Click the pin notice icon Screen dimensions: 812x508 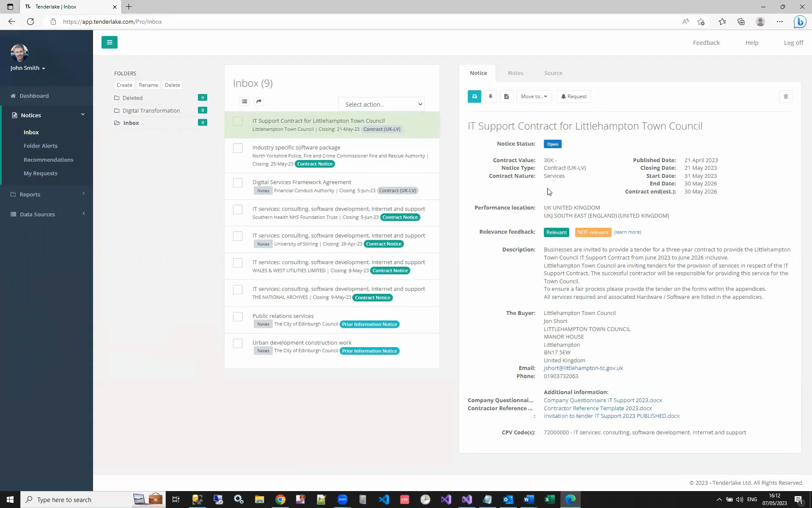(x=490, y=97)
